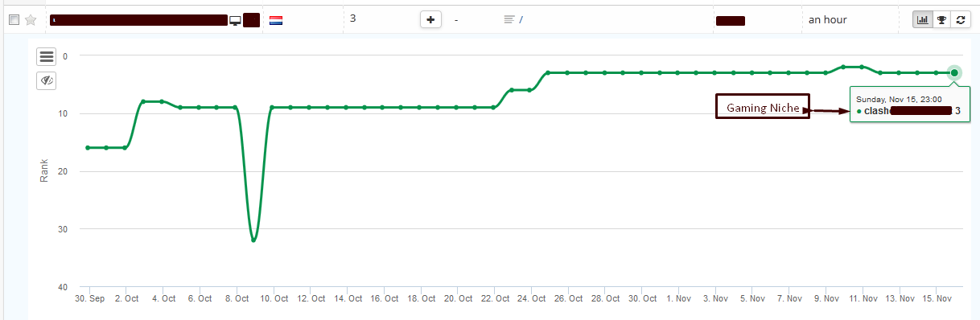The image size is (980, 320).
Task: Toggle series visibility with crossed-eye icon
Action: click(47, 80)
